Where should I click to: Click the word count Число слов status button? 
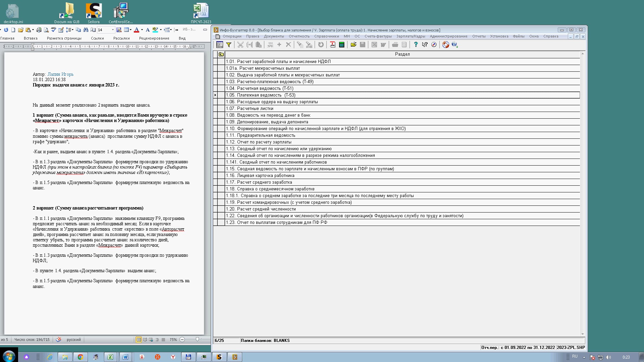coord(32,340)
